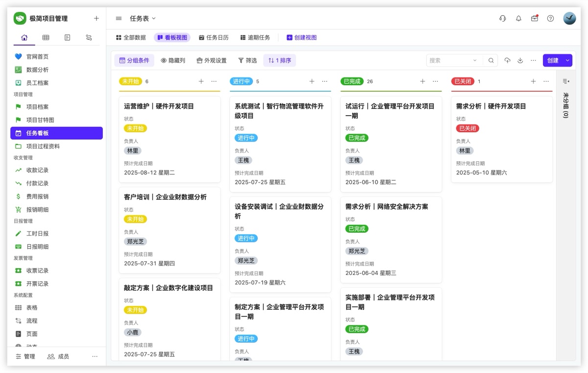Open 报销明细 in sidebar
Viewport: 588px width, 373px height.
point(56,209)
